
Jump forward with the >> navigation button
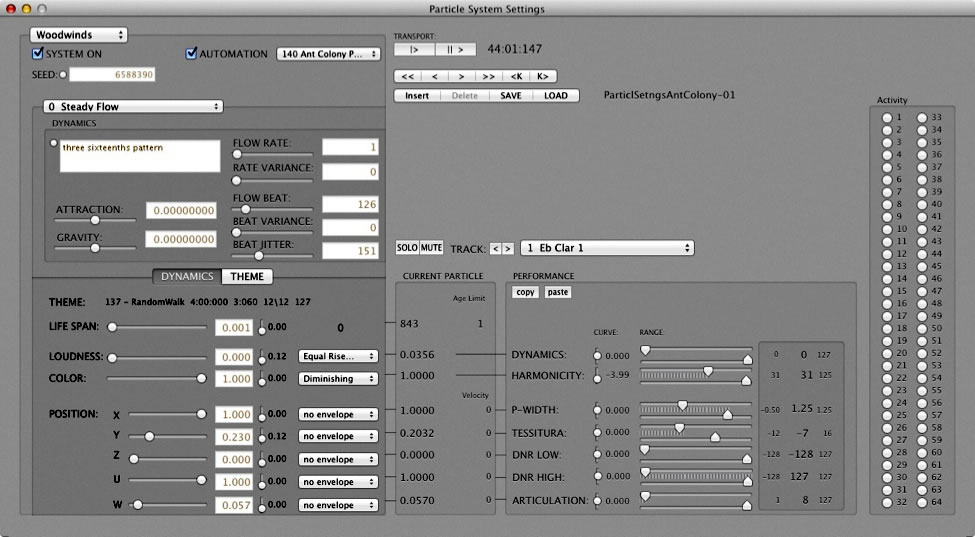point(489,76)
